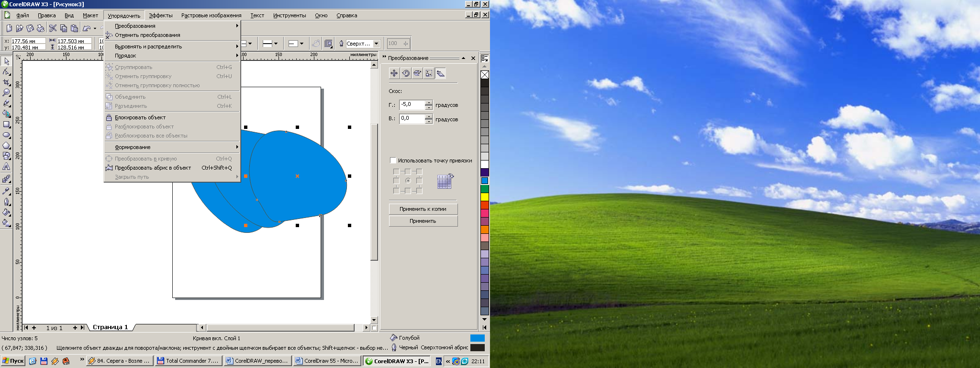Pick the yellow color swatch in palette
Viewport: 980px width, 368px height.
click(x=485, y=197)
